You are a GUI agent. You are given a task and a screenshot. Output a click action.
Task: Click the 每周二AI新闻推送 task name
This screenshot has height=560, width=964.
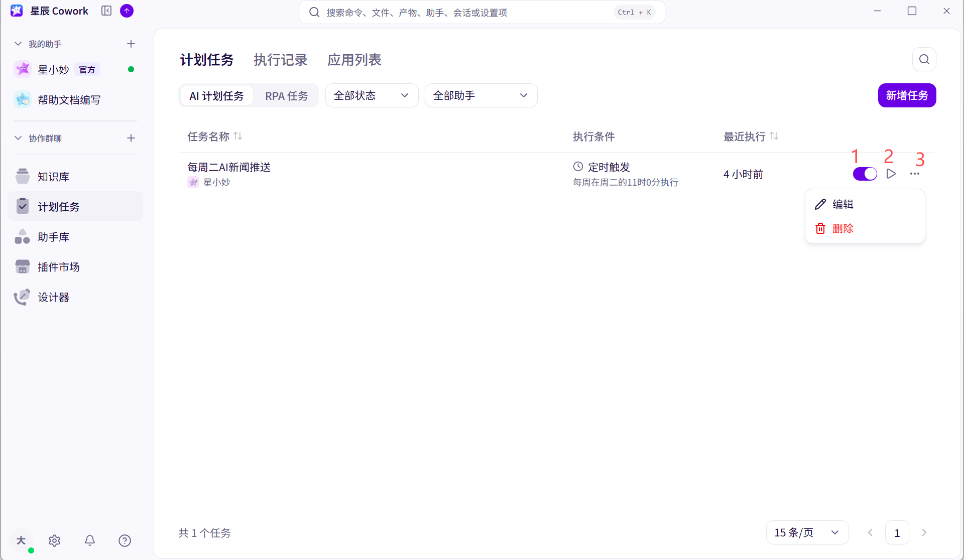point(229,167)
